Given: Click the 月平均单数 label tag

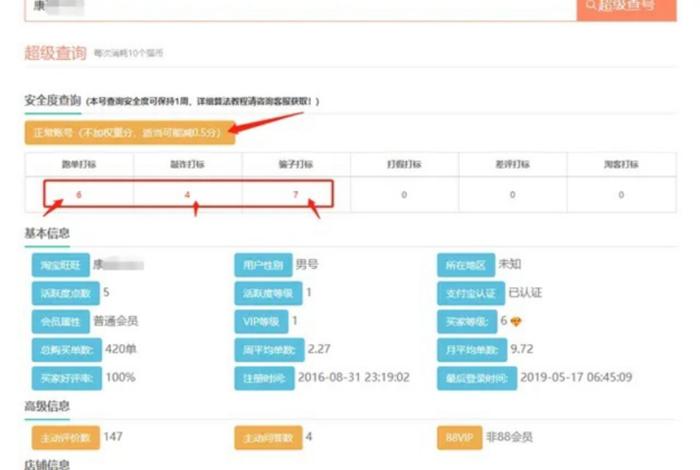Looking at the screenshot, I should [472, 350].
